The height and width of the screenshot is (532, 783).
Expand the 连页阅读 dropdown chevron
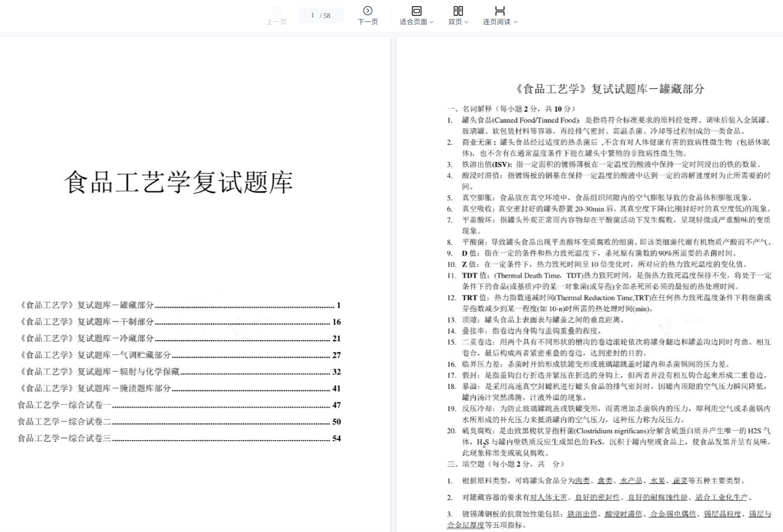(516, 22)
